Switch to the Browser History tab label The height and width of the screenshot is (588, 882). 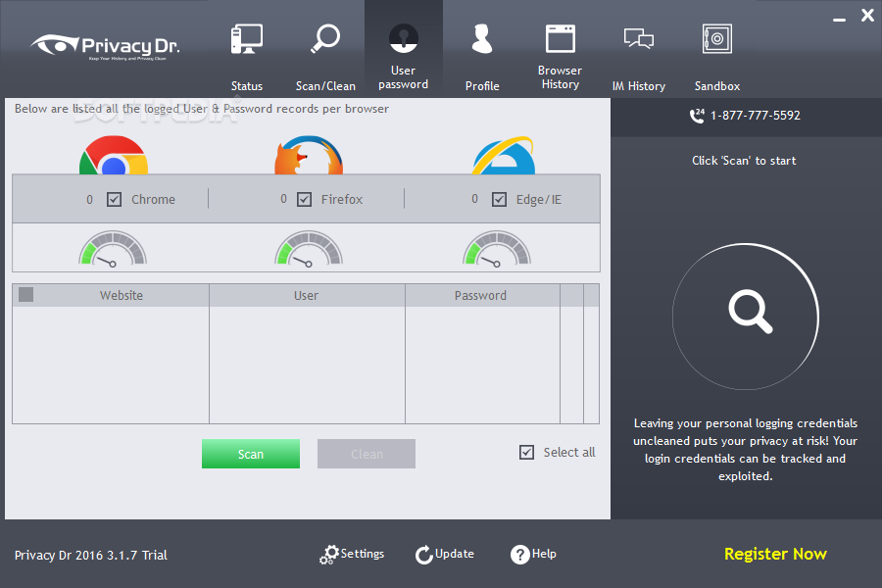(x=560, y=77)
